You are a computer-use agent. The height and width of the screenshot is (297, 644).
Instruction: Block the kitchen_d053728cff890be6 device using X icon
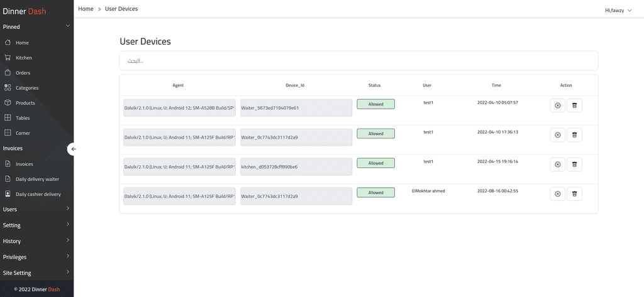coord(558,165)
